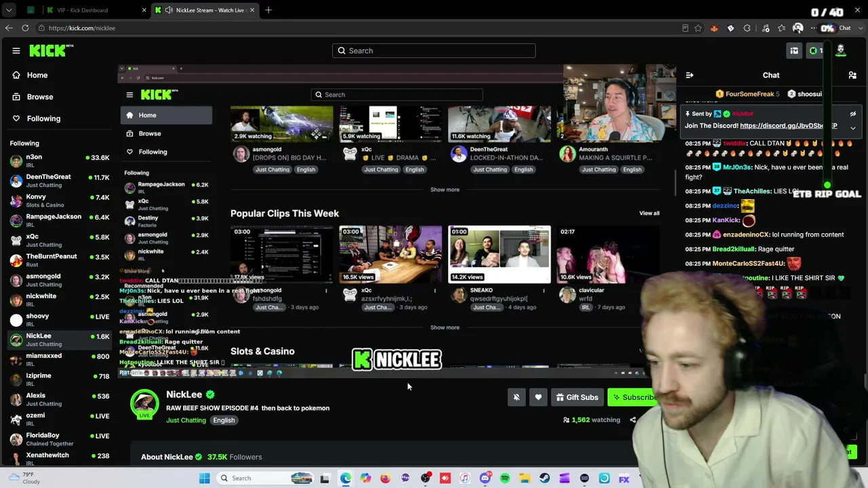
Task: Go to Konvy's Slots & Casino stream
Action: 60,201
